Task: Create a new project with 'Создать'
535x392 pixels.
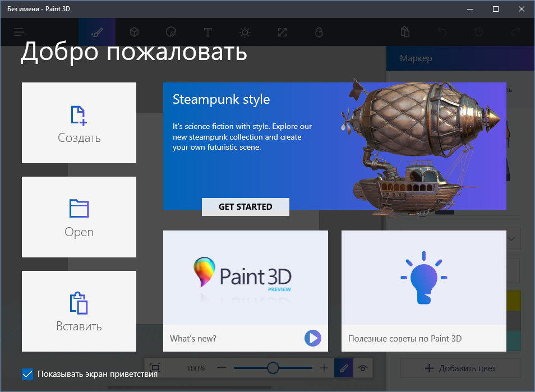Action: coord(79,123)
